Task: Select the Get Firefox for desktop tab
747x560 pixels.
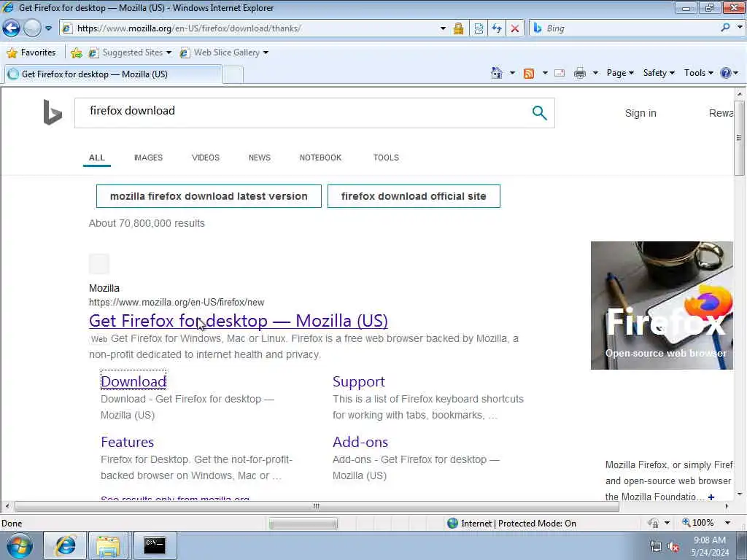Action: click(112, 74)
